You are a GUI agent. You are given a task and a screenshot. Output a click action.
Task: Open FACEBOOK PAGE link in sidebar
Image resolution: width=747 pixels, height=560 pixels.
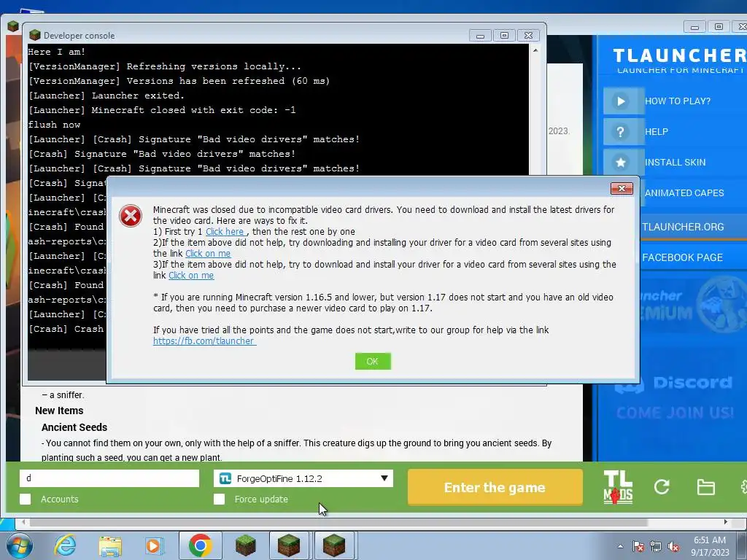682,257
